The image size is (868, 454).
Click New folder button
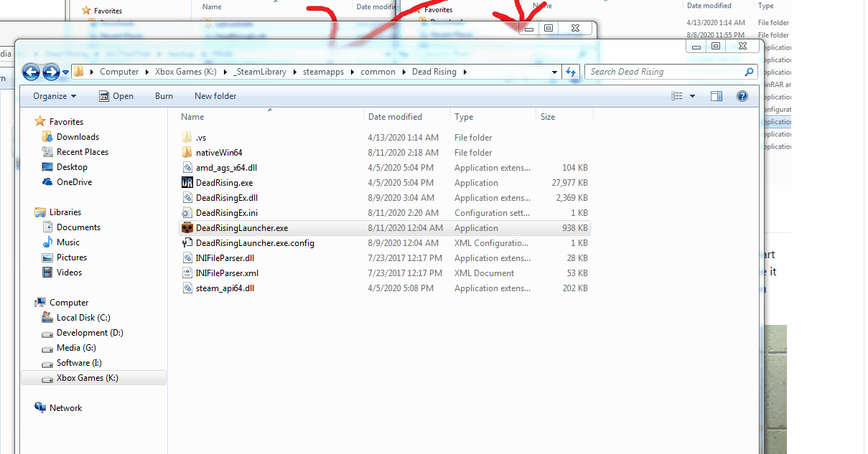click(x=215, y=96)
